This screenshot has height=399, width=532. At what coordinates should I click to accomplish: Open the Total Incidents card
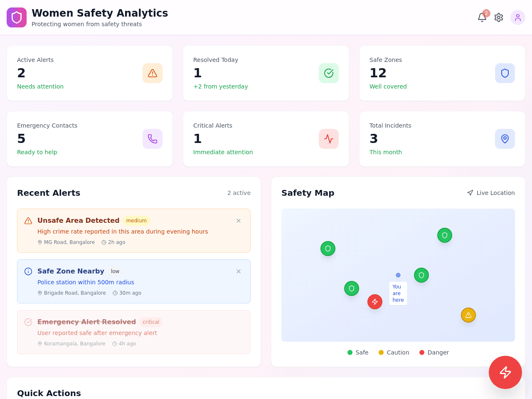442,139
